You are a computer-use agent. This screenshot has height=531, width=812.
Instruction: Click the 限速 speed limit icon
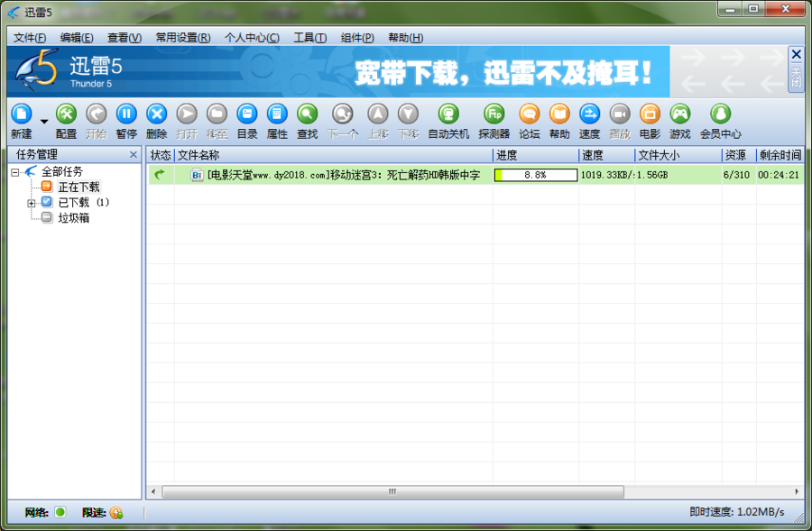point(116,513)
